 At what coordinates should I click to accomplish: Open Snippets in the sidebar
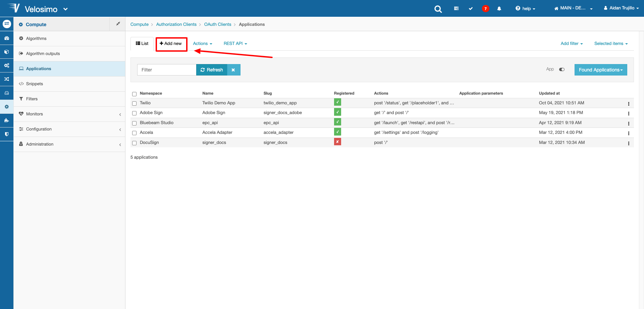pos(69,84)
